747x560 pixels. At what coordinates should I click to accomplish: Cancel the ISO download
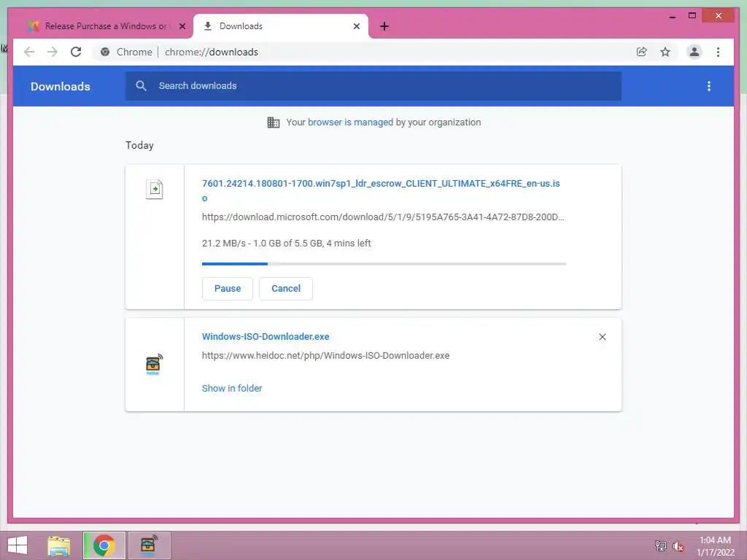click(x=286, y=289)
